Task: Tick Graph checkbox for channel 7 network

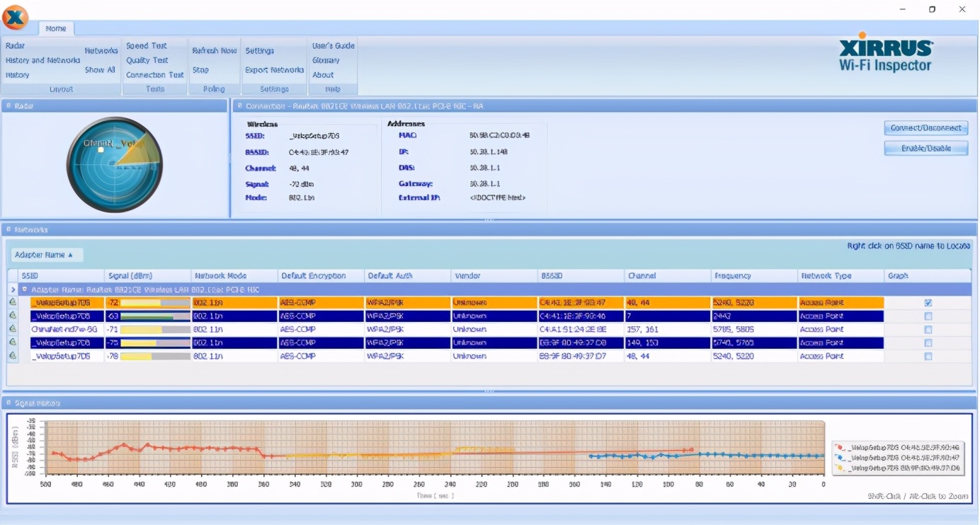Action: [928, 316]
